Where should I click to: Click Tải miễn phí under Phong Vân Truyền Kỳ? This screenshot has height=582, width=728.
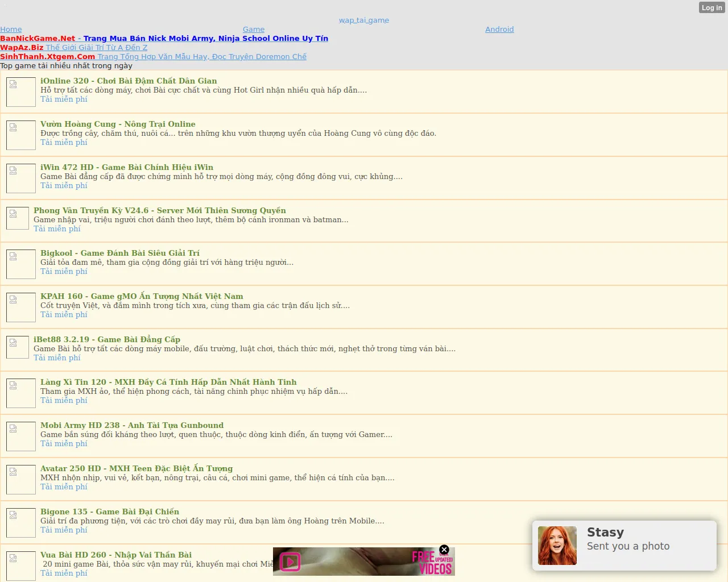[x=57, y=228]
